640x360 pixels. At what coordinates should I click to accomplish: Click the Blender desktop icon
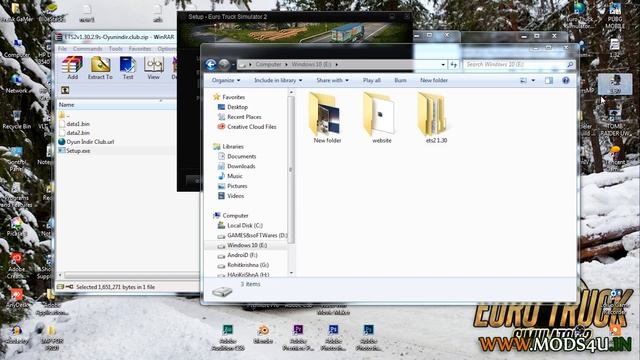click(x=263, y=334)
